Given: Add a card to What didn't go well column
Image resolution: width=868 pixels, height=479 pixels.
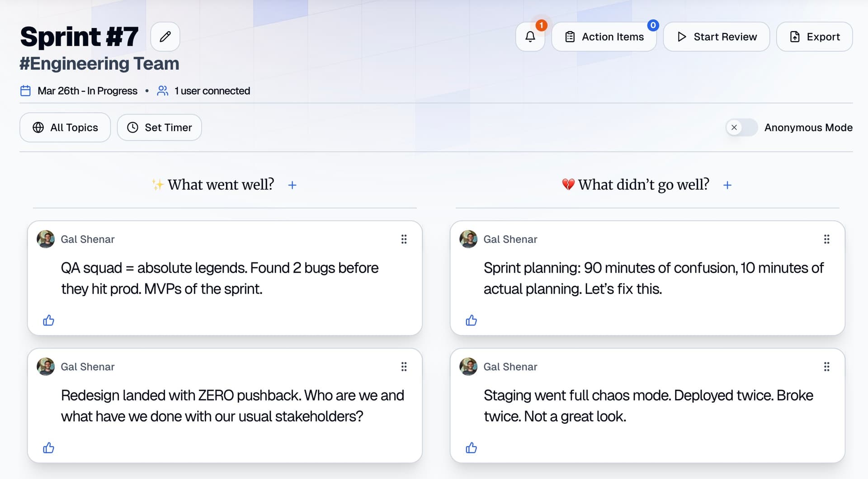Looking at the screenshot, I should pyautogui.click(x=727, y=185).
